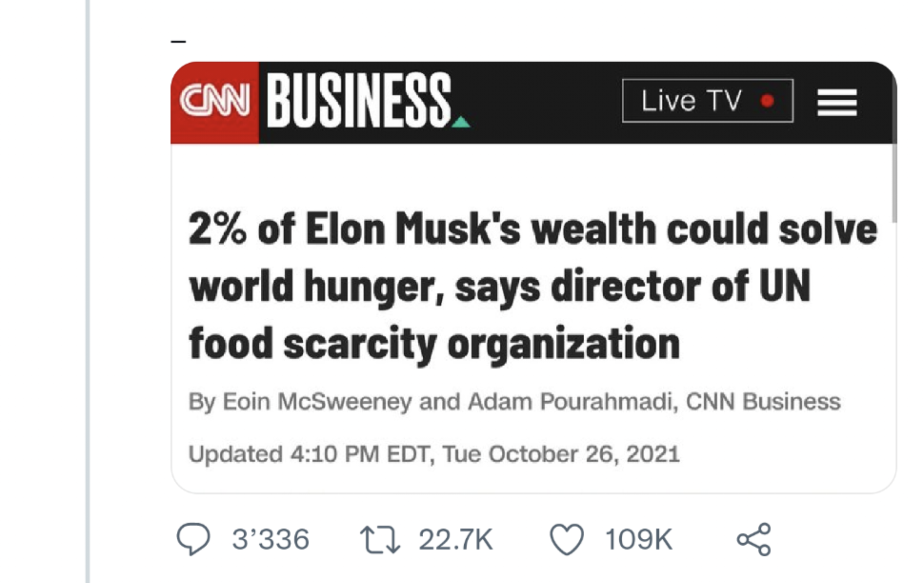The height and width of the screenshot is (583, 924).
Task: Open the hamburger menu in CNN header
Action: click(x=837, y=102)
